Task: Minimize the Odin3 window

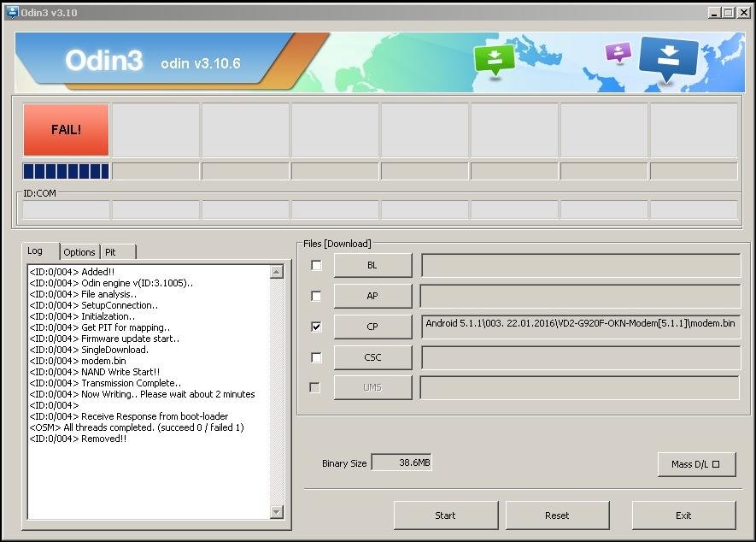Action: pyautogui.click(x=714, y=13)
